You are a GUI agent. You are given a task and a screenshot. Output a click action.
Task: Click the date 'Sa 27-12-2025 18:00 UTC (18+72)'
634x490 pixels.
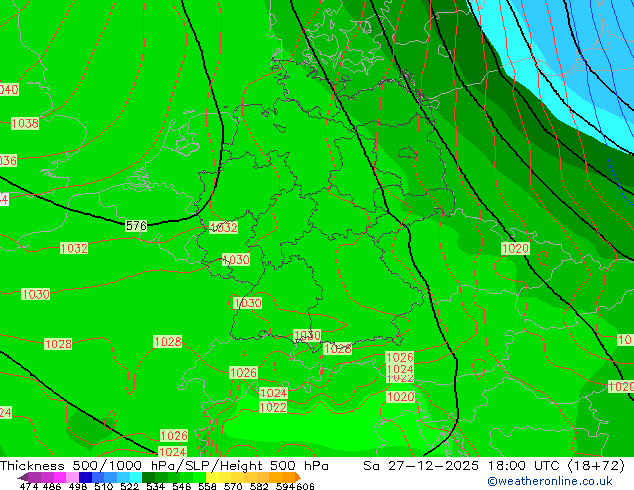tap(494, 466)
